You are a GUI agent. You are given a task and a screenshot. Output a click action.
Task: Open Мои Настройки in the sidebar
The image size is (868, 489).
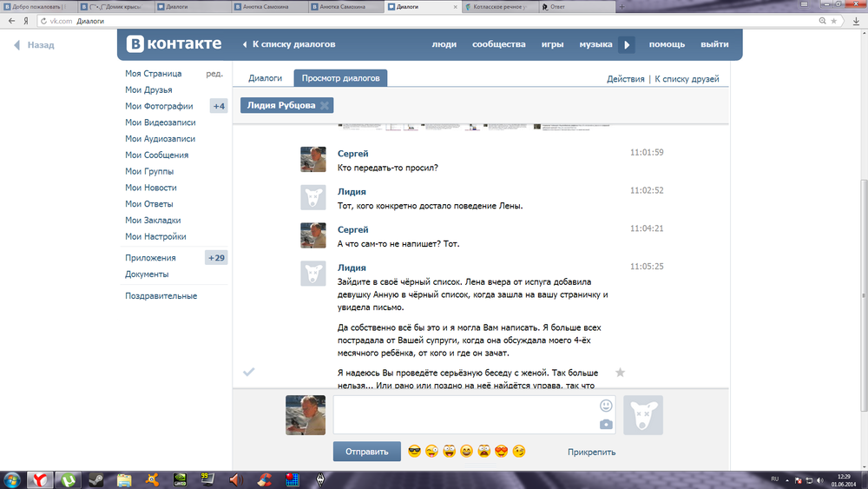tap(155, 236)
